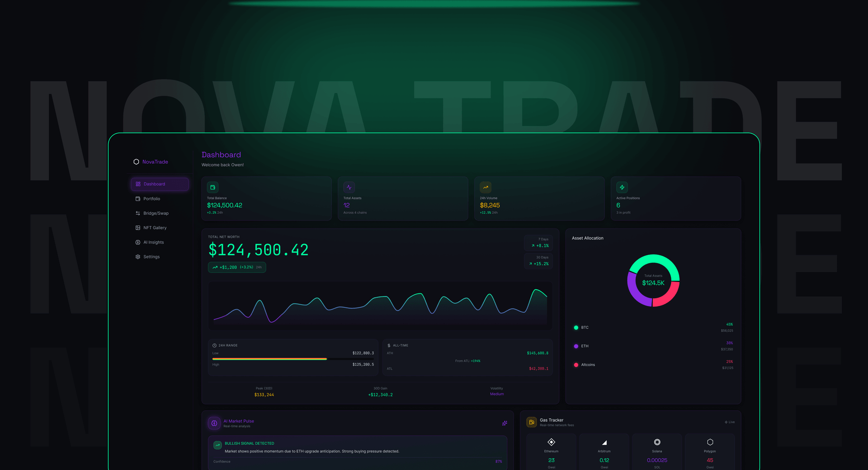Click the ATH value $145,600.8
Viewport: 868px width, 470px height.
click(538, 353)
